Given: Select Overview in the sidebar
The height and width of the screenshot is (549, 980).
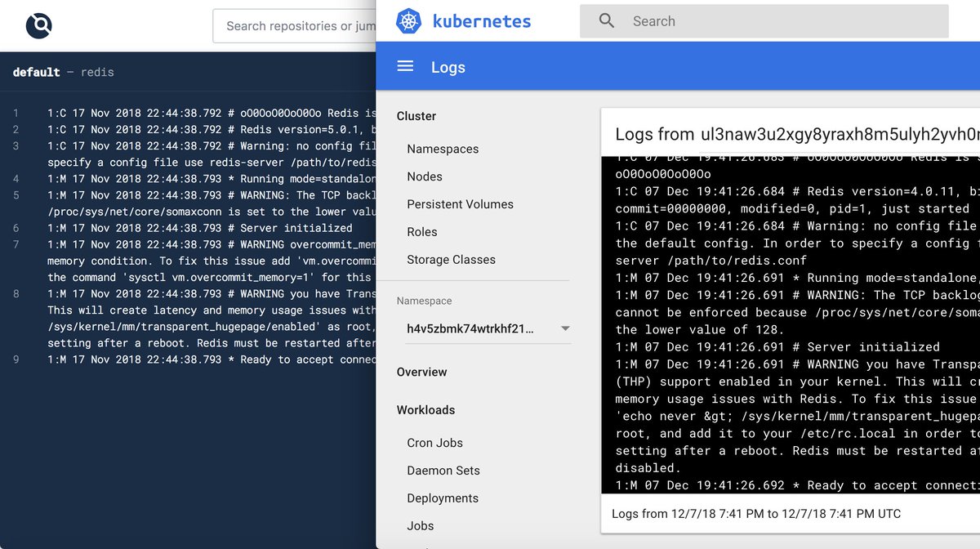Looking at the screenshot, I should pos(422,372).
